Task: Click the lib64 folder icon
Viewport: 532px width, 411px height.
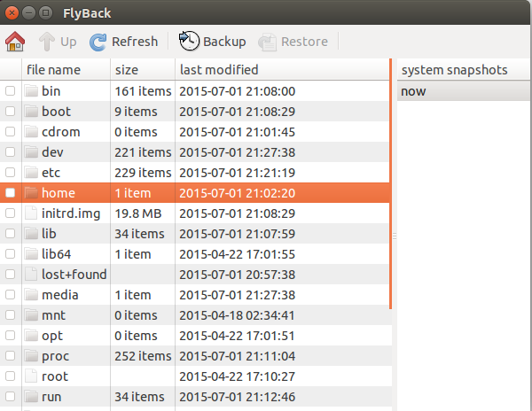Action: coord(31,254)
